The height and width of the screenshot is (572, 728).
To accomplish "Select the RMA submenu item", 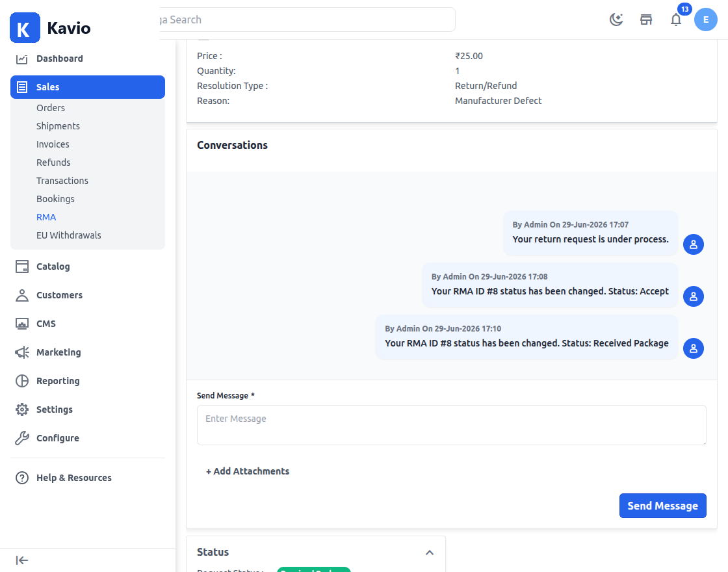I will tap(46, 217).
